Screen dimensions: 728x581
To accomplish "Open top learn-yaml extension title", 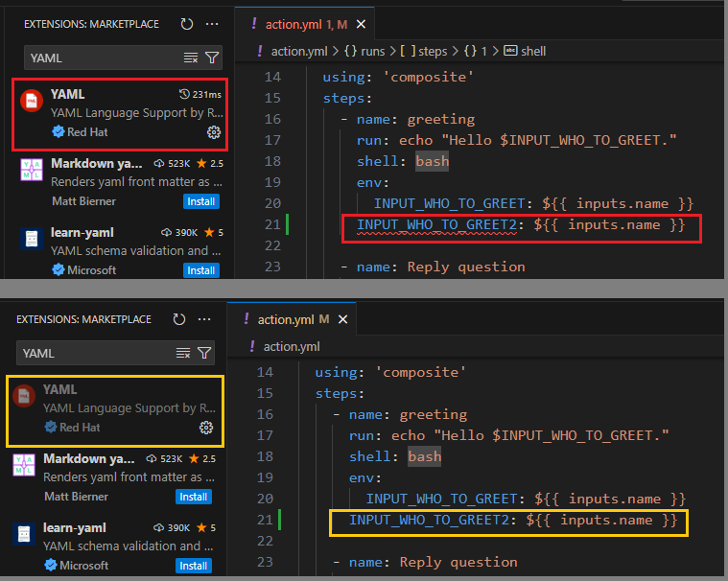I will 82,232.
